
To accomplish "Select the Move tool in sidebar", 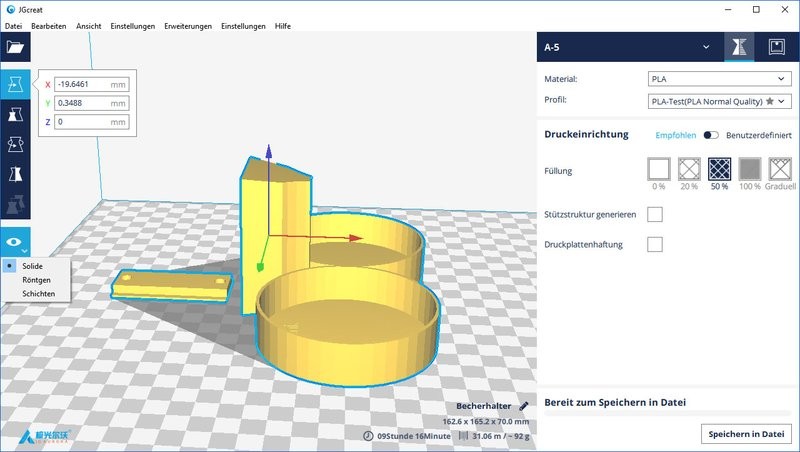I will pyautogui.click(x=15, y=84).
